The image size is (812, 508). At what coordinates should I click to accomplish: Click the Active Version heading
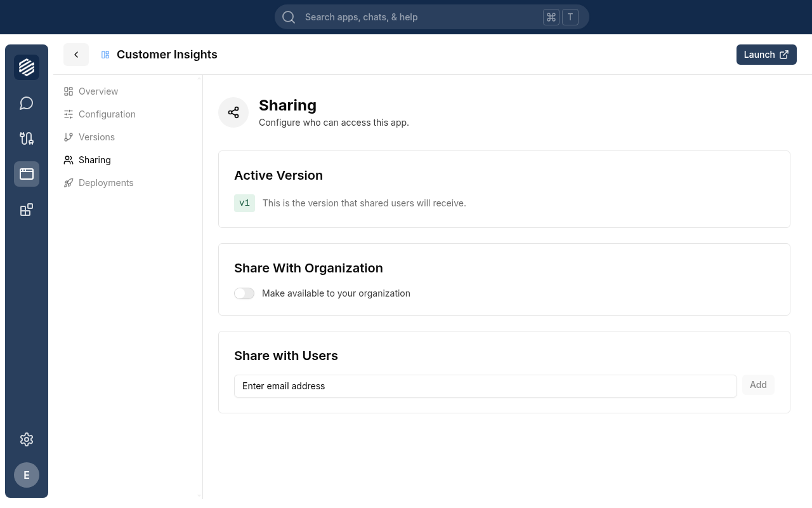pos(278,175)
